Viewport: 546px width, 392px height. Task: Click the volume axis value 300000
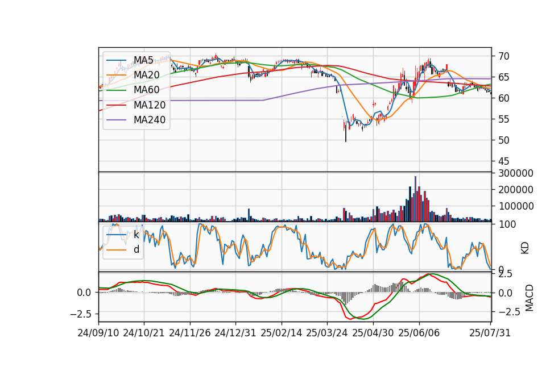point(516,173)
